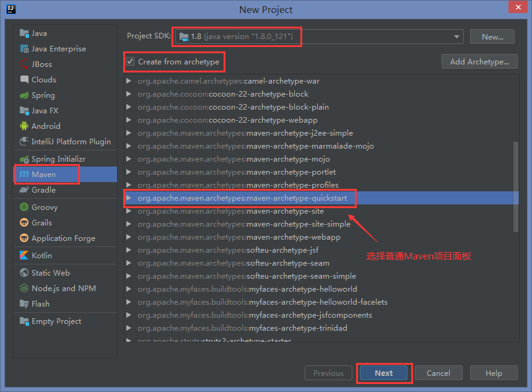Click the Next button
532x392 pixels.
click(383, 373)
